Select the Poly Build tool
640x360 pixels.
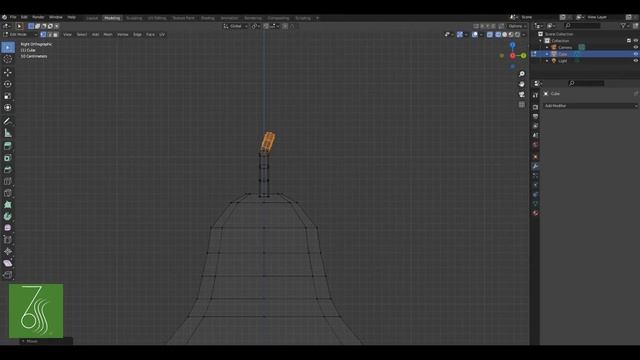click(8, 204)
